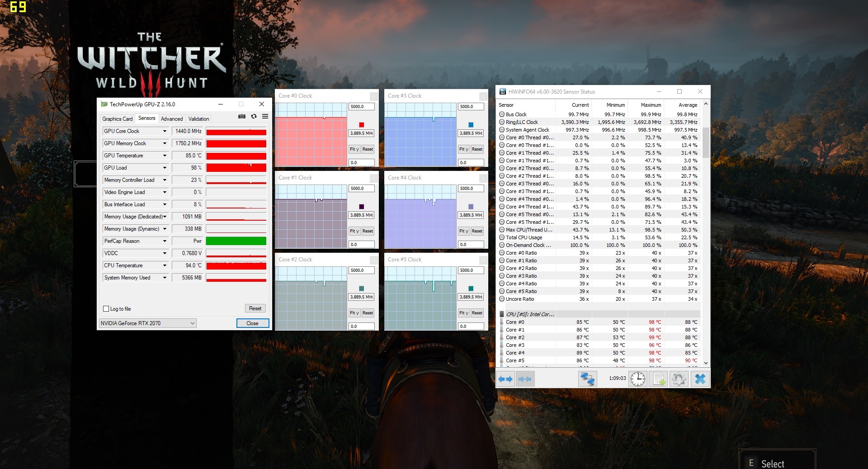Close the Core #5 Clock graph window
The image size is (868, 469).
coord(483,260)
